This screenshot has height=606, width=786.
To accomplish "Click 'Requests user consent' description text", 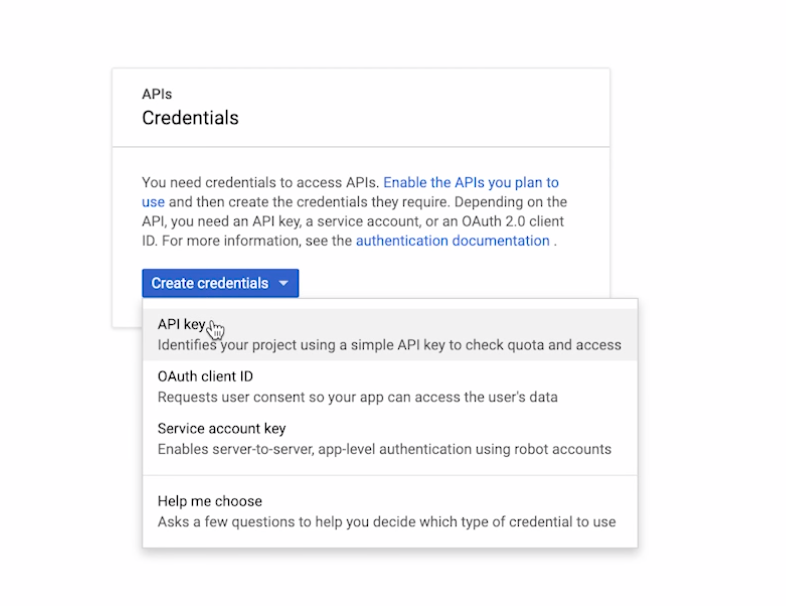I will (x=357, y=397).
